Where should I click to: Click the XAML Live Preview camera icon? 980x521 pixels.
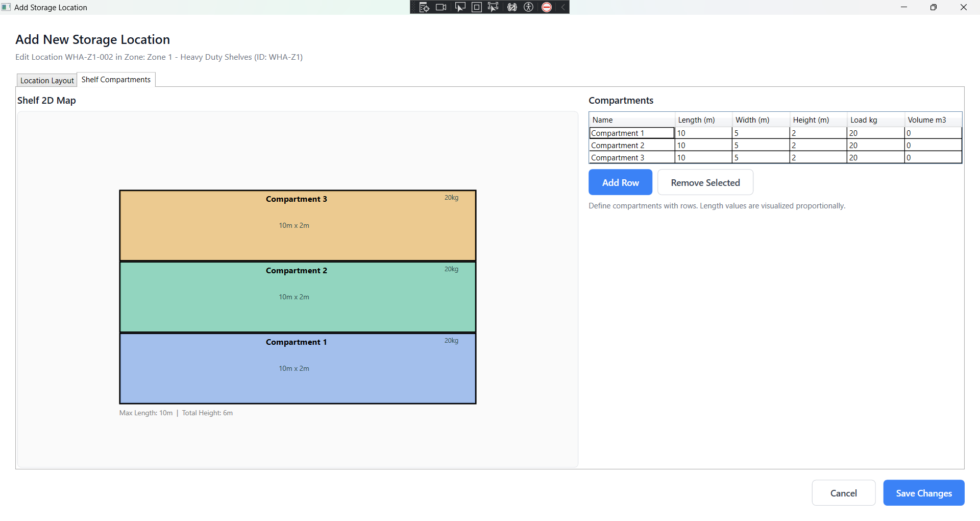(441, 7)
